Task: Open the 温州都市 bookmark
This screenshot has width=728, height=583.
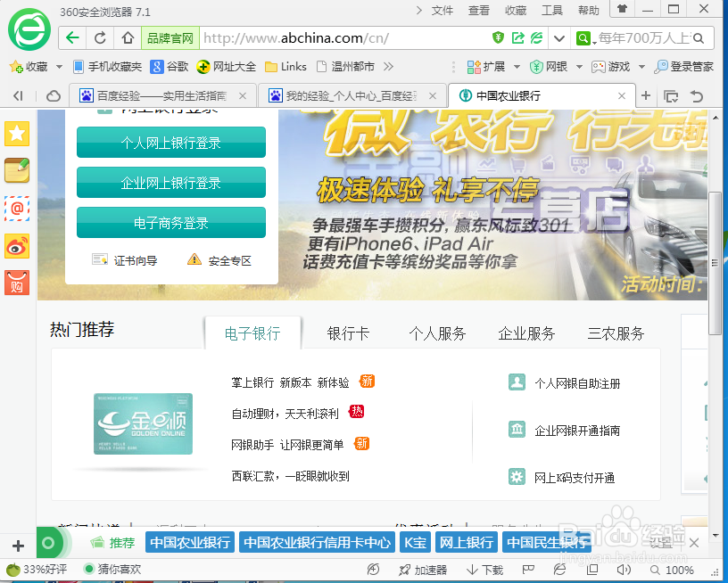Action: (x=345, y=67)
